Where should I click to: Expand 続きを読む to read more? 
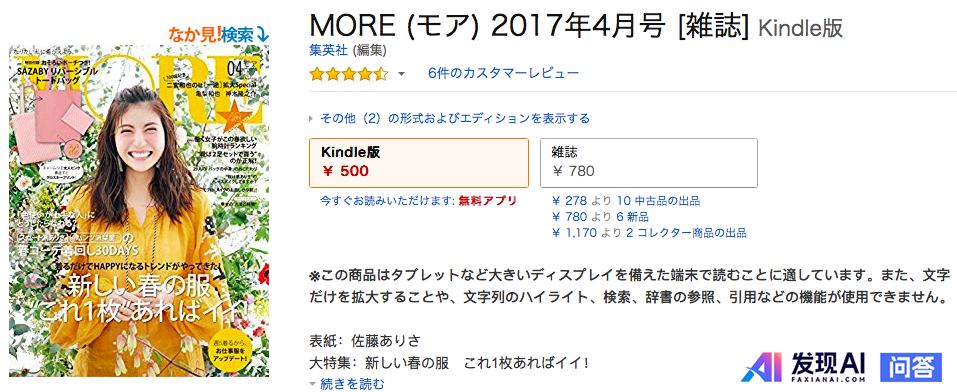348,384
